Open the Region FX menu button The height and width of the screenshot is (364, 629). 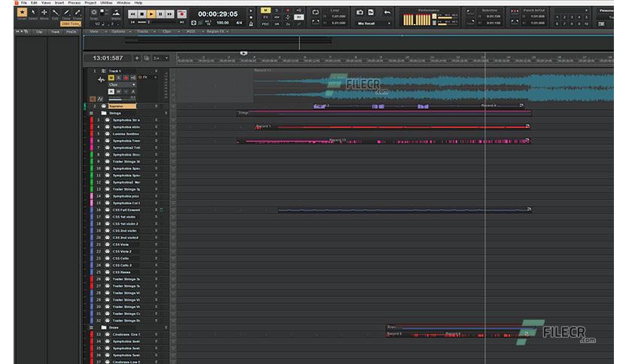click(217, 32)
